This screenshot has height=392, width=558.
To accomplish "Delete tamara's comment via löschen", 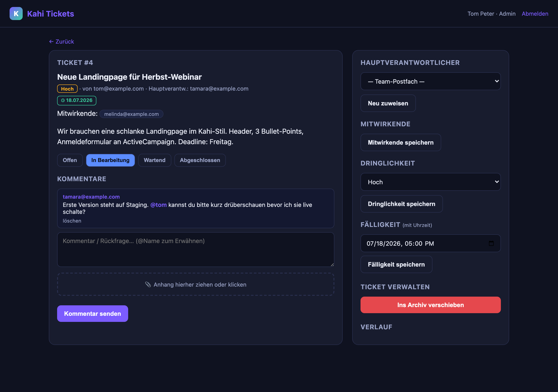I will point(72,221).
